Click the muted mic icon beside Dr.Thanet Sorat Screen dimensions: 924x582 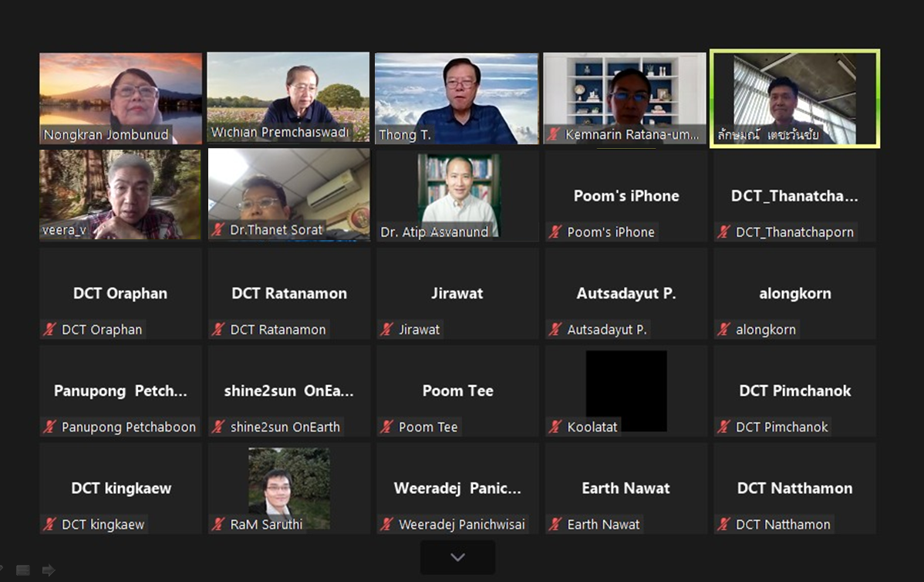pyautogui.click(x=218, y=229)
